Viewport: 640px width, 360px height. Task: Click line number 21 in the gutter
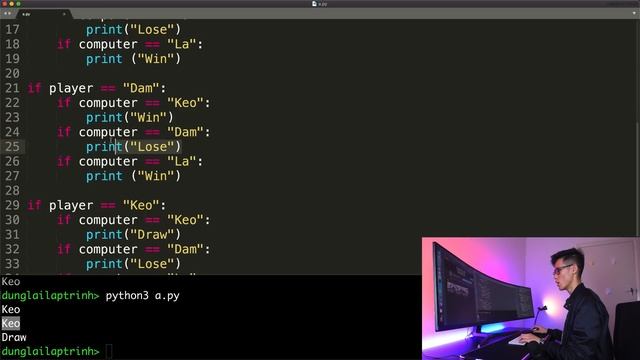pos(12,88)
